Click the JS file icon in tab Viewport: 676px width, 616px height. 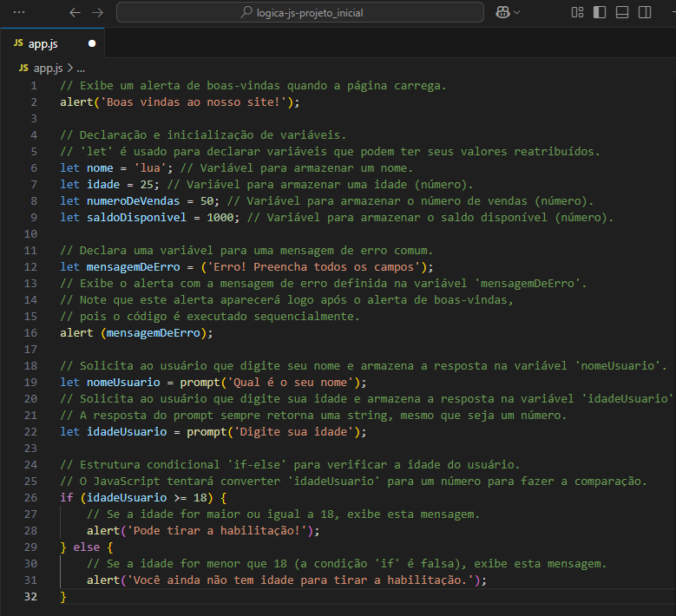tap(18, 43)
